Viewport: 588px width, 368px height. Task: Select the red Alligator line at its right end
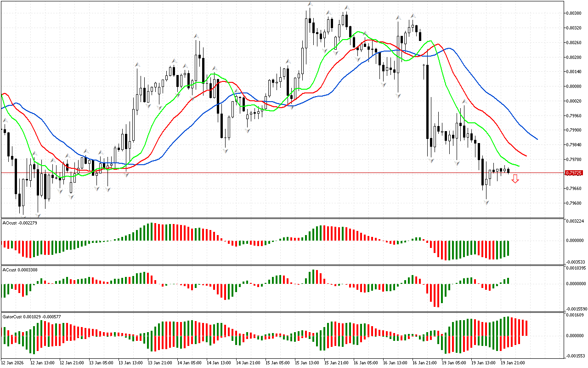coord(526,155)
